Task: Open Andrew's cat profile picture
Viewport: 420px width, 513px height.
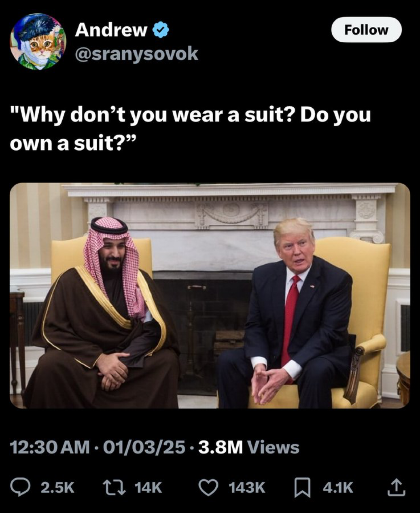Action: 38,41
